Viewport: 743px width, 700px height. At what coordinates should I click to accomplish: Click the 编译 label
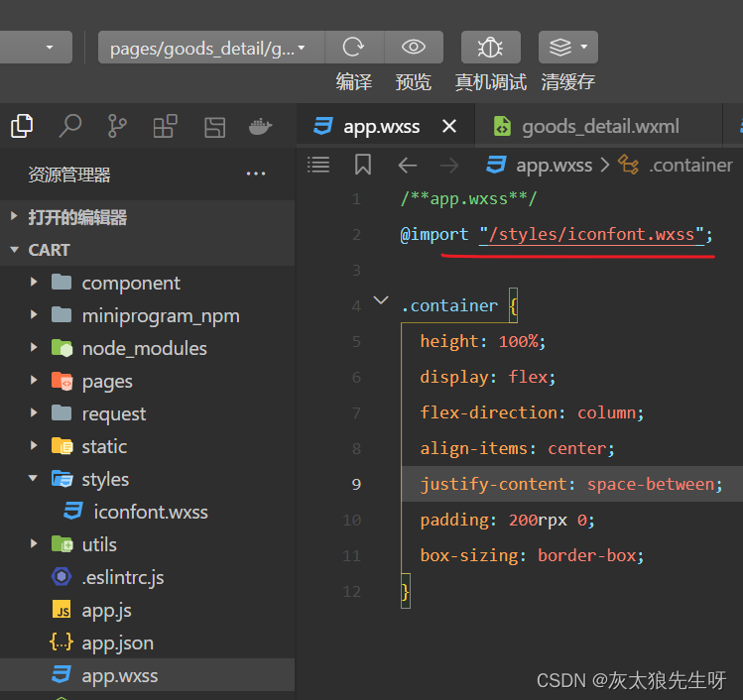[x=353, y=82]
